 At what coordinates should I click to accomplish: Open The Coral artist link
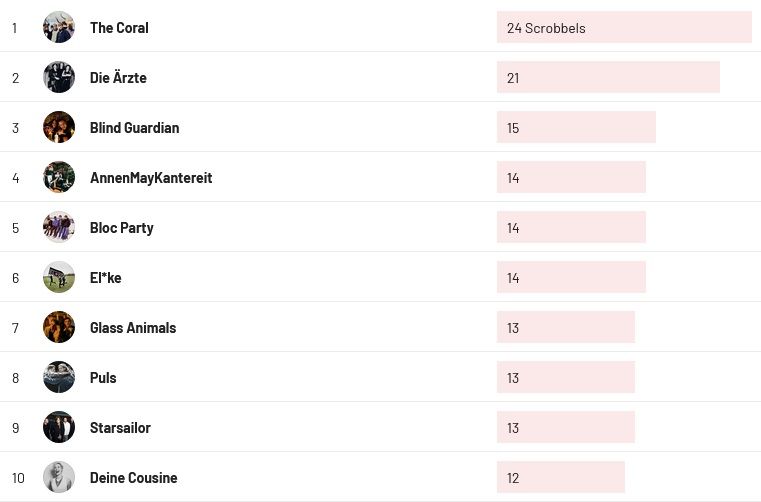(119, 28)
